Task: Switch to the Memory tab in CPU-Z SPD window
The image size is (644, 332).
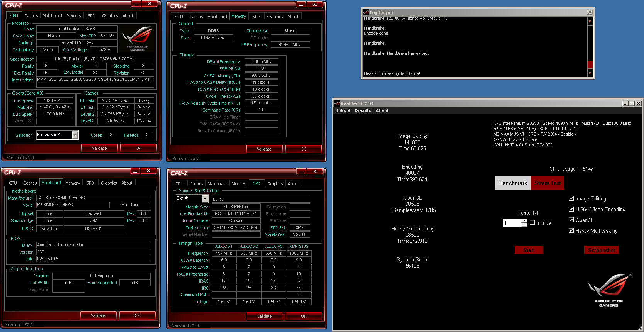Action: (x=239, y=184)
